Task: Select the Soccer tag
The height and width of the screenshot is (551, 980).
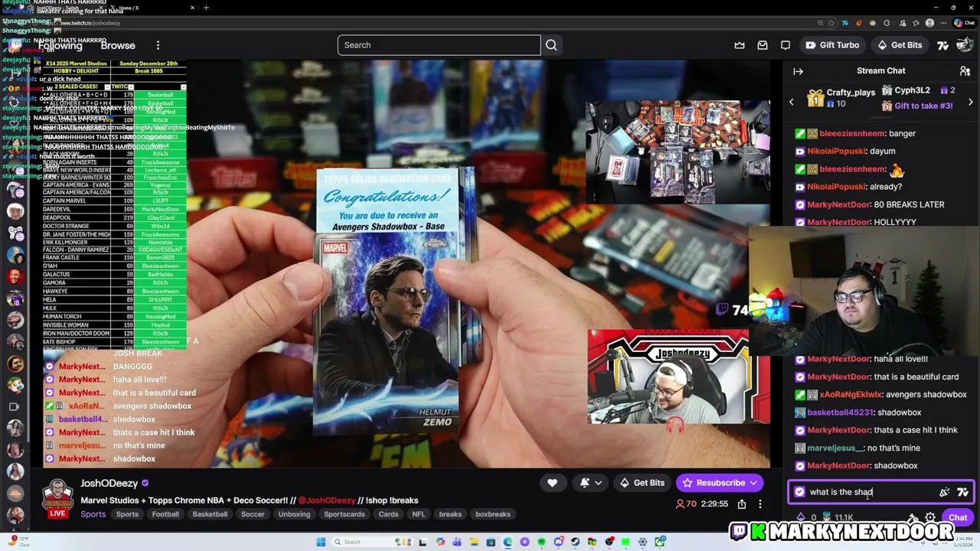Action: (253, 514)
